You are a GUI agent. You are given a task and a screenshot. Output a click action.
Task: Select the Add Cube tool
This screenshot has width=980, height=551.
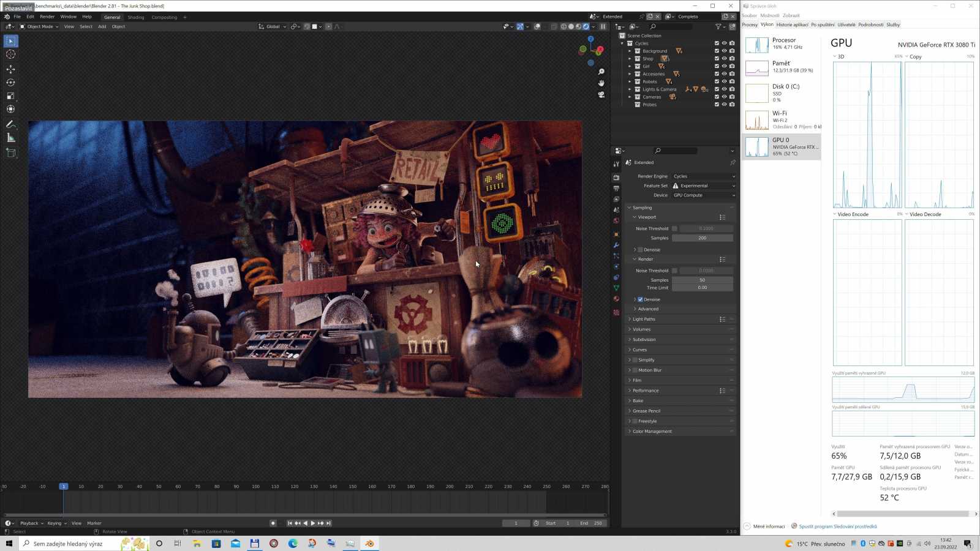[x=11, y=153]
